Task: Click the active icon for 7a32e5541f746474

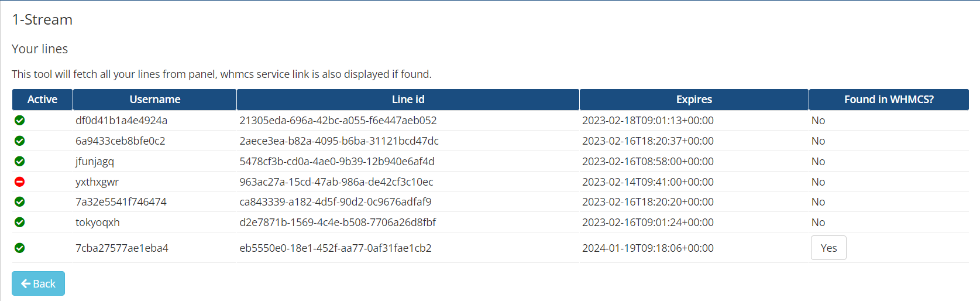Action: pos(19,201)
